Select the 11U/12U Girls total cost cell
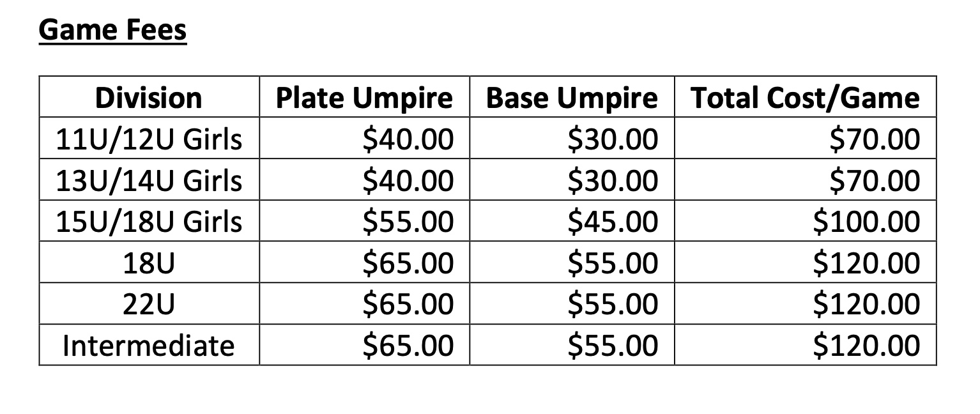 (874, 139)
